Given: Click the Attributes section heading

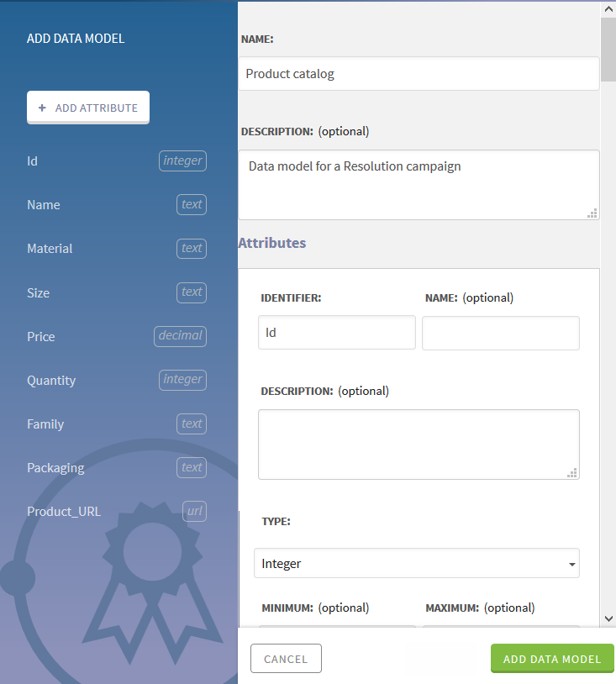Looking at the screenshot, I should click(272, 243).
